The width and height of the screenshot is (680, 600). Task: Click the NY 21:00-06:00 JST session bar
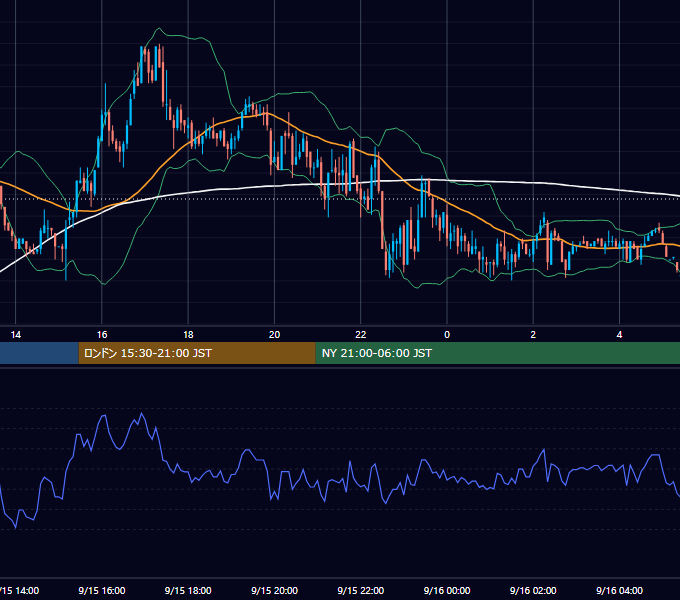(497, 353)
